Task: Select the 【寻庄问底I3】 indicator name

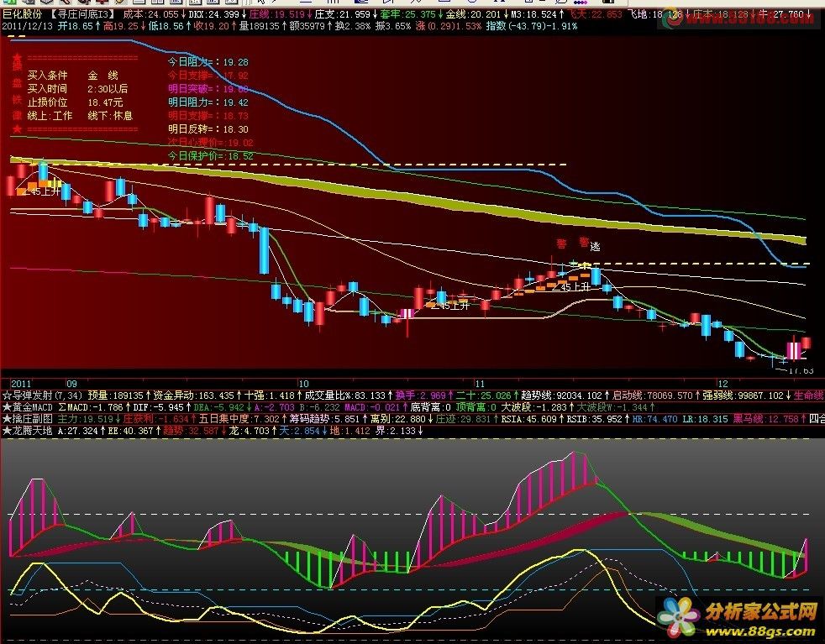Action: pos(81,15)
